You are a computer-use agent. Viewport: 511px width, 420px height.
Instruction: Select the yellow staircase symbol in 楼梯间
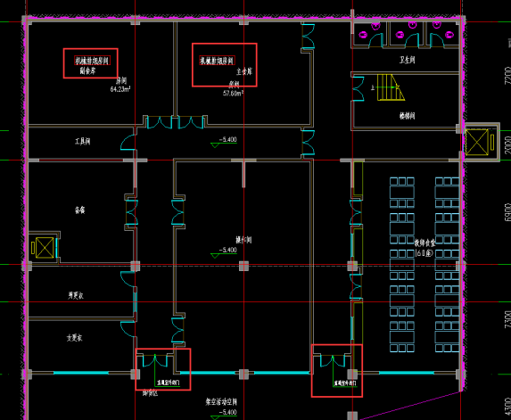click(x=391, y=87)
